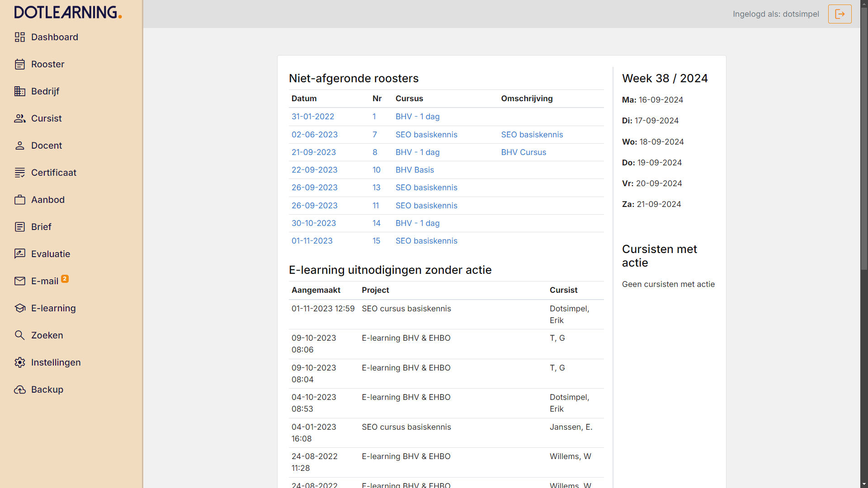Image resolution: width=868 pixels, height=488 pixels.
Task: Open the E-mail menu label
Action: pos(45,281)
